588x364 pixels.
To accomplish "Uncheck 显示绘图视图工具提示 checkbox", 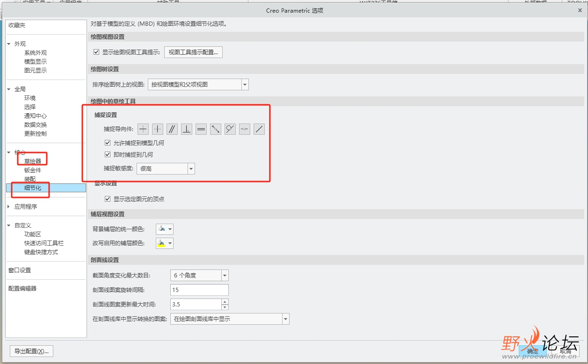I will click(96, 52).
